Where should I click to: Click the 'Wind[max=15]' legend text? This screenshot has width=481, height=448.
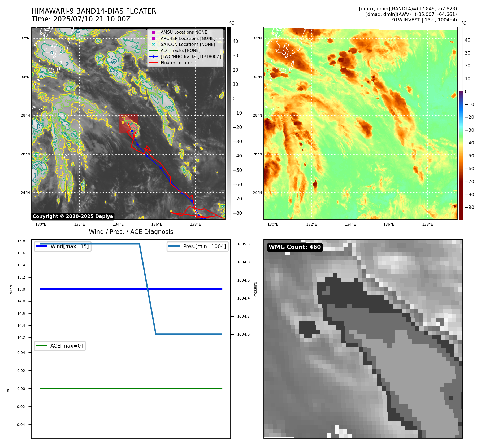coord(70,246)
